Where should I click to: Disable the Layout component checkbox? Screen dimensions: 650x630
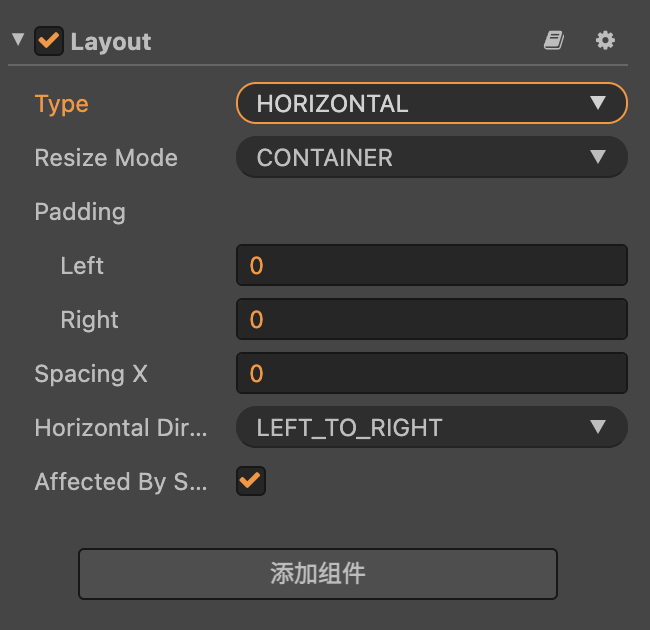(x=48, y=41)
